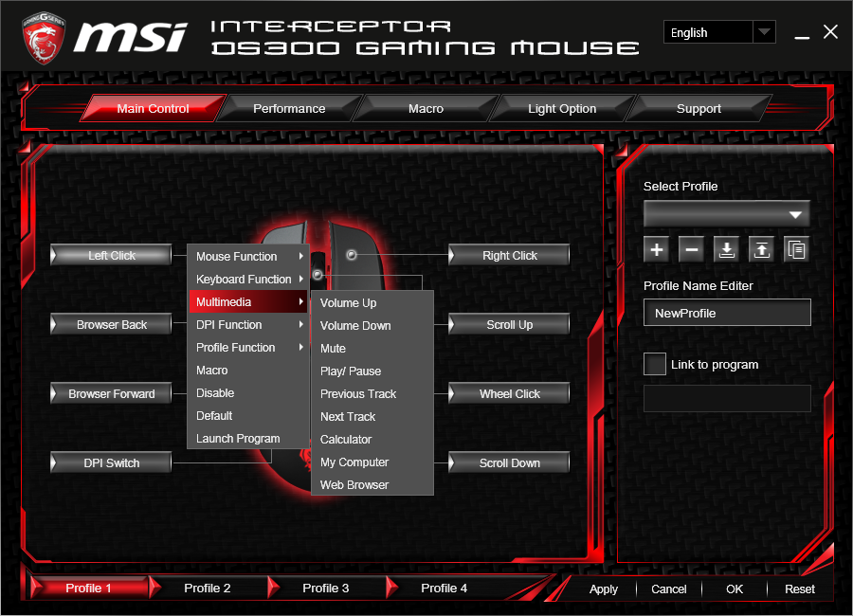Pick Web Browser from the submenu
853x616 pixels.
tap(372, 485)
